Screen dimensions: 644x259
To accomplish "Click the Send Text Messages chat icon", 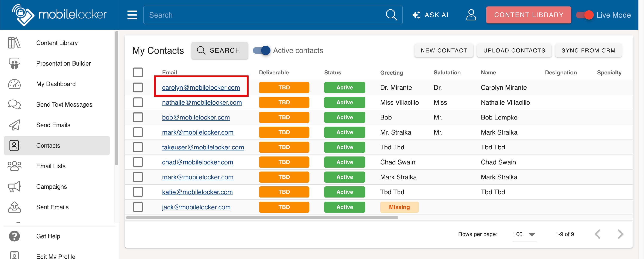I will tap(14, 104).
